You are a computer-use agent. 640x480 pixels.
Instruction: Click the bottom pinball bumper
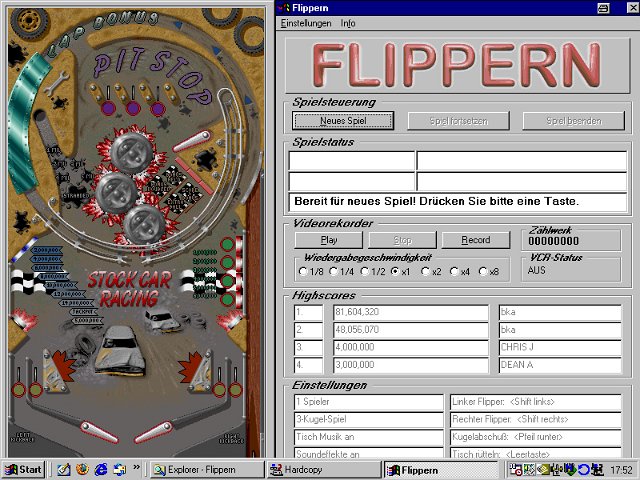144,224
